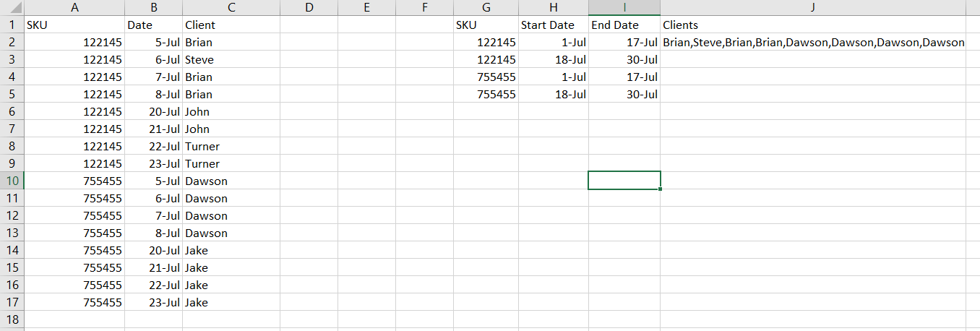Click the Date header cell B1
This screenshot has height=331, width=980.
tap(153, 25)
